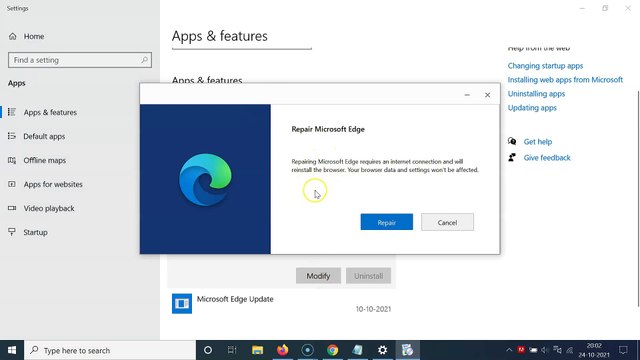Image resolution: width=640 pixels, height=360 pixels.
Task: Click the Video playback sidebar icon
Action: [12, 208]
